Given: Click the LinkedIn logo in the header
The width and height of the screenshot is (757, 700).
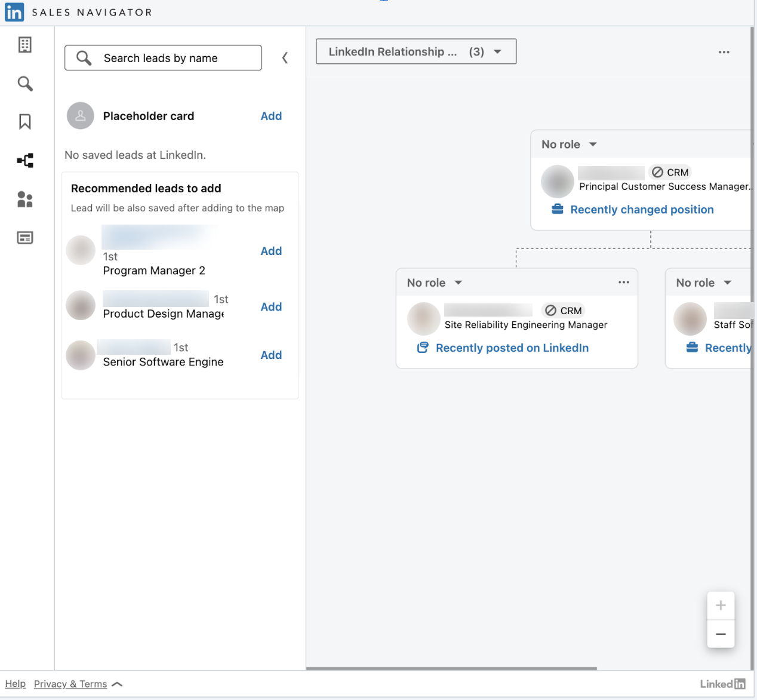Looking at the screenshot, I should [x=14, y=12].
